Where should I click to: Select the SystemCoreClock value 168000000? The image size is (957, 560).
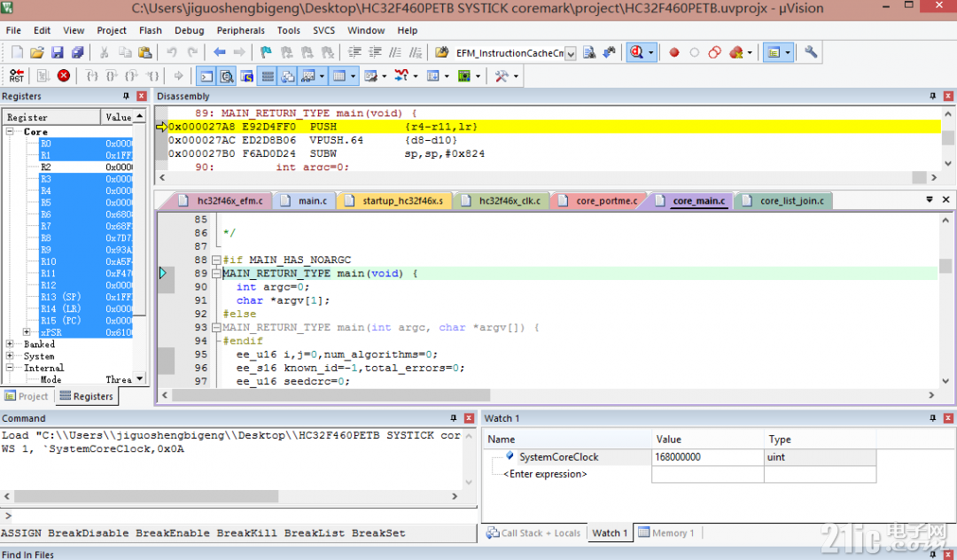click(678, 457)
